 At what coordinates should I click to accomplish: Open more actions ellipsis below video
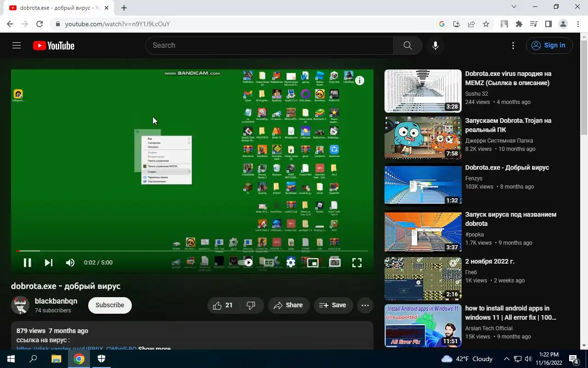(x=365, y=305)
